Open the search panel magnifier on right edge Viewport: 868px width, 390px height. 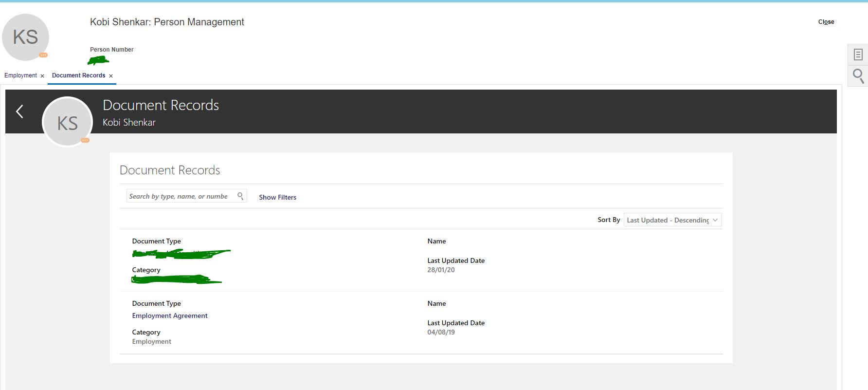[858, 76]
